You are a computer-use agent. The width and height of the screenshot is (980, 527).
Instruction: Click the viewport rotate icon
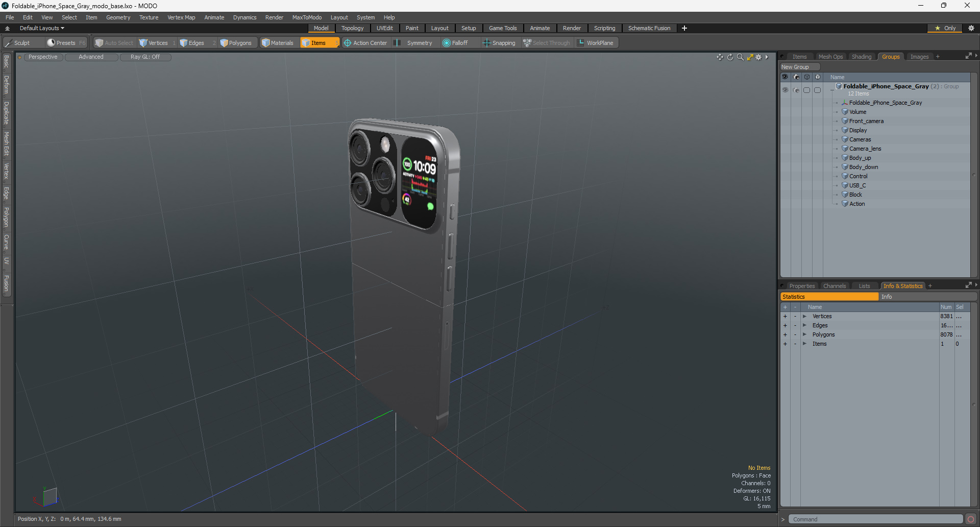[x=730, y=57]
